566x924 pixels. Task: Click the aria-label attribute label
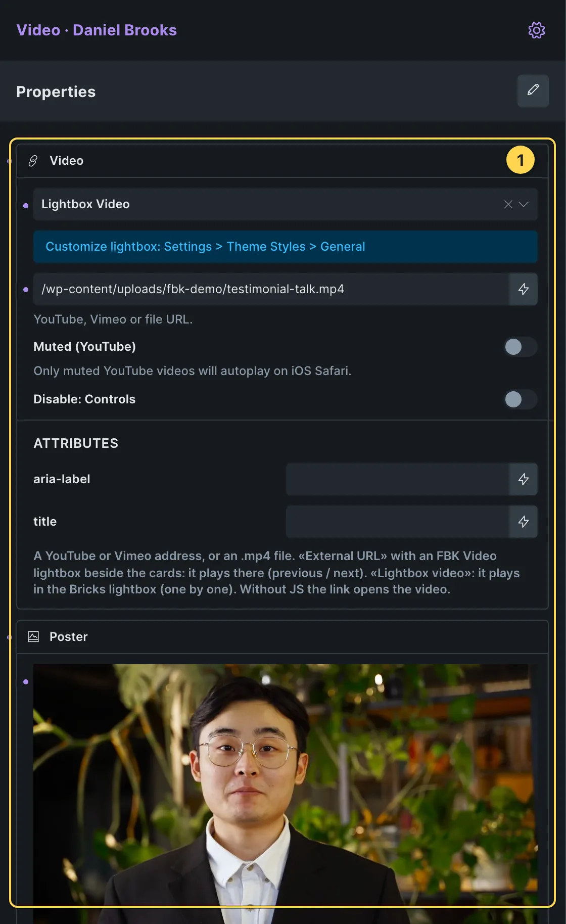coord(62,479)
